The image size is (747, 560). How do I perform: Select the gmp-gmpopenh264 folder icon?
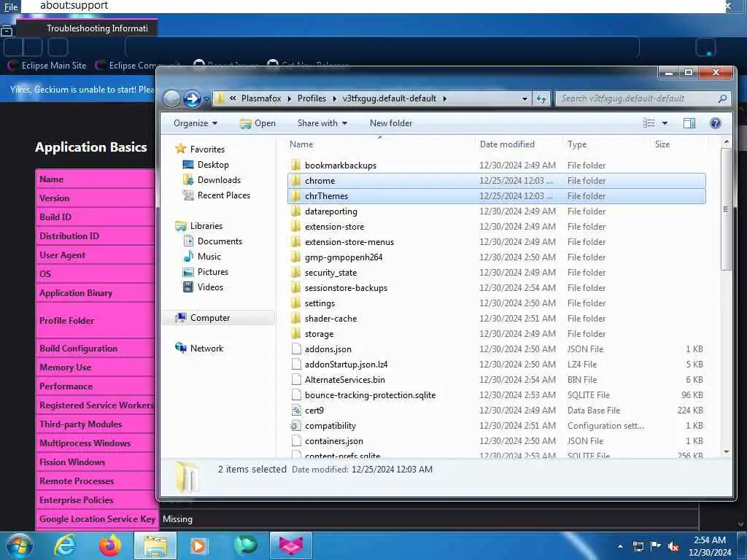tap(296, 257)
